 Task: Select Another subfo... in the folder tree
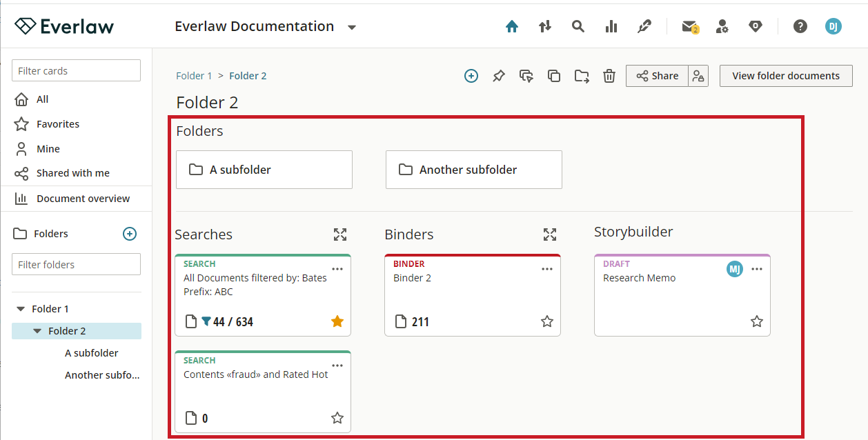click(102, 375)
